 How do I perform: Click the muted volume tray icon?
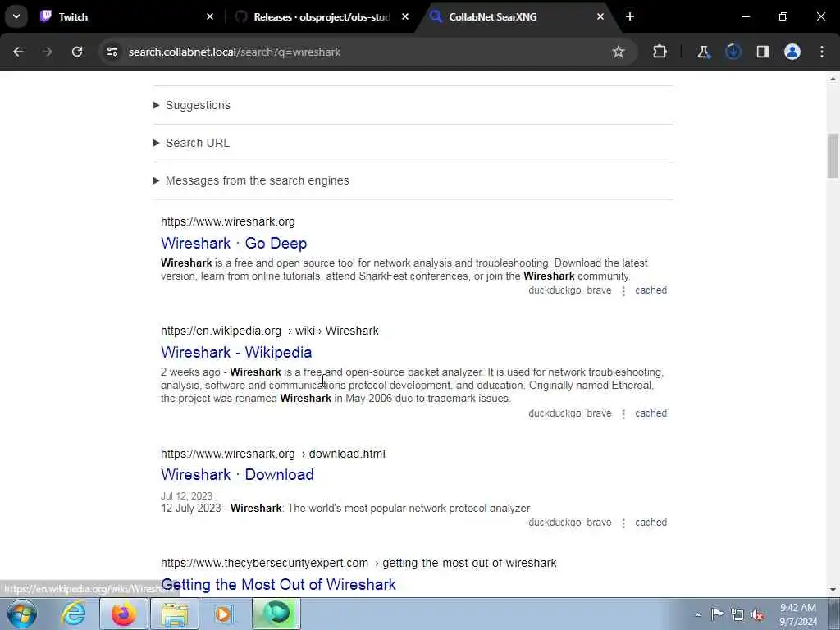(757, 614)
